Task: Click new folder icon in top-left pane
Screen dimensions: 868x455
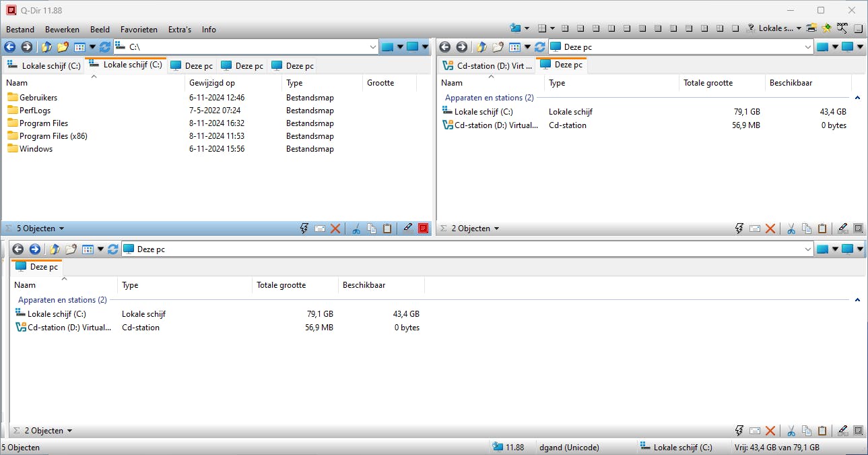Action: point(63,47)
